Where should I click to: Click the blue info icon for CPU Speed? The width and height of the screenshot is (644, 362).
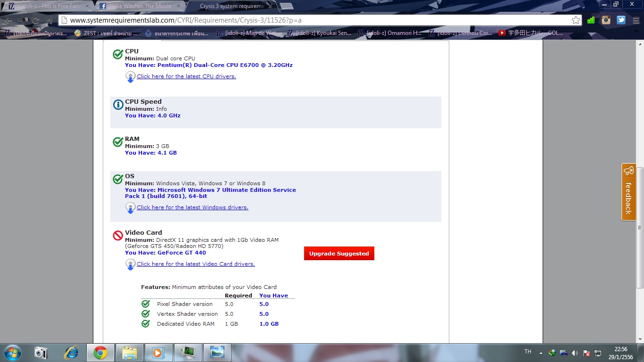pos(118,105)
